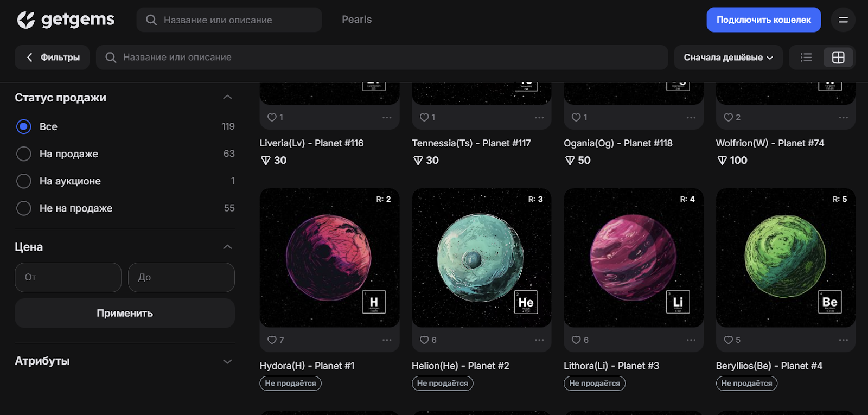Open the 'Wolfrion(W) - Planet #74' title link
Viewport: 868px width, 415px height.
(x=770, y=143)
